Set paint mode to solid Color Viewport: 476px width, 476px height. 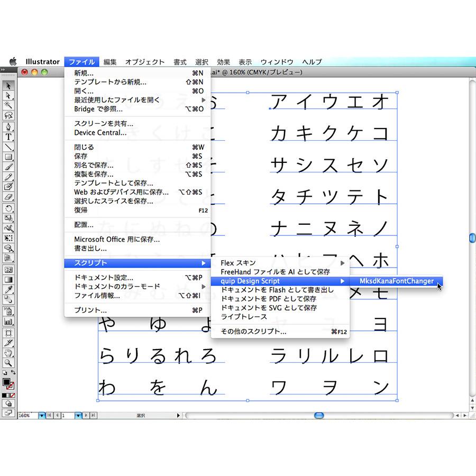(4, 396)
